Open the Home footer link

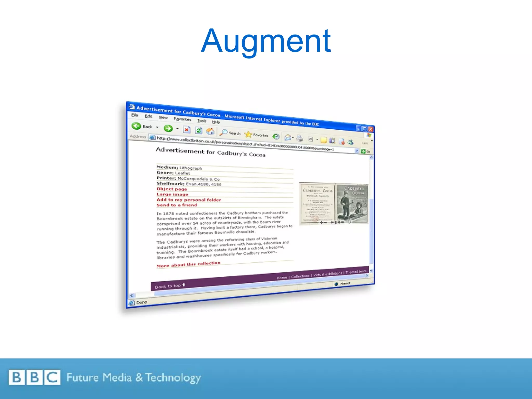(282, 277)
